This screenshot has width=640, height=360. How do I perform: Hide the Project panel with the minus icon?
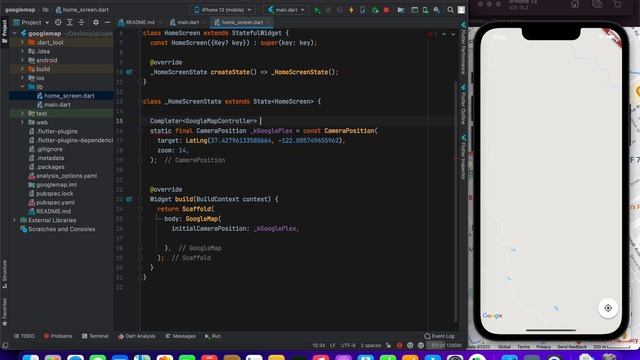(x=107, y=22)
